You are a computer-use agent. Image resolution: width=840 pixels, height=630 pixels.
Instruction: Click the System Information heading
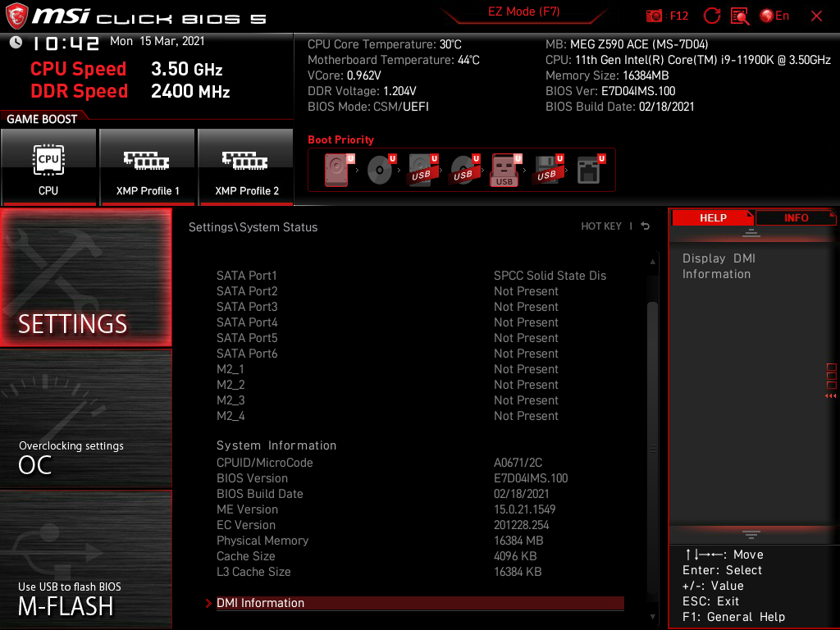(276, 445)
